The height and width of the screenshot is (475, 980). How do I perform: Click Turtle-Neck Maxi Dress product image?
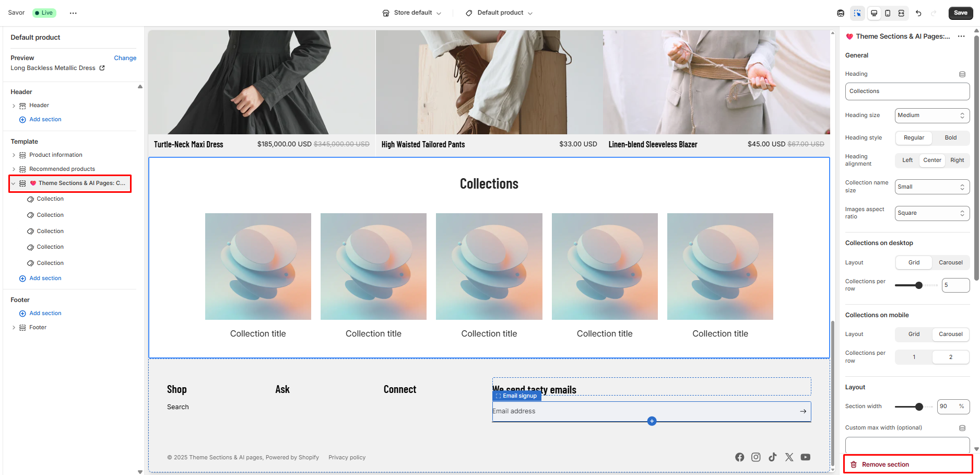[262, 82]
